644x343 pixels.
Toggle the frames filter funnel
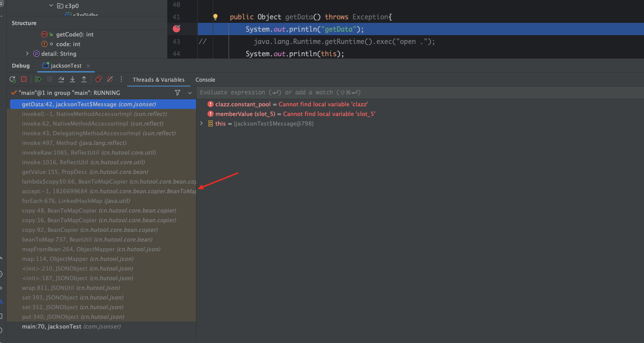[x=178, y=93]
